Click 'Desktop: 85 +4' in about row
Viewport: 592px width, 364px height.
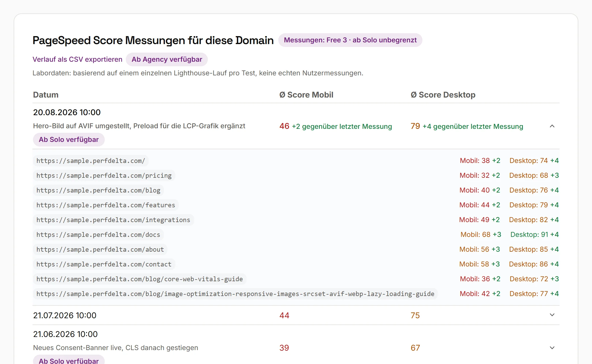point(534,249)
